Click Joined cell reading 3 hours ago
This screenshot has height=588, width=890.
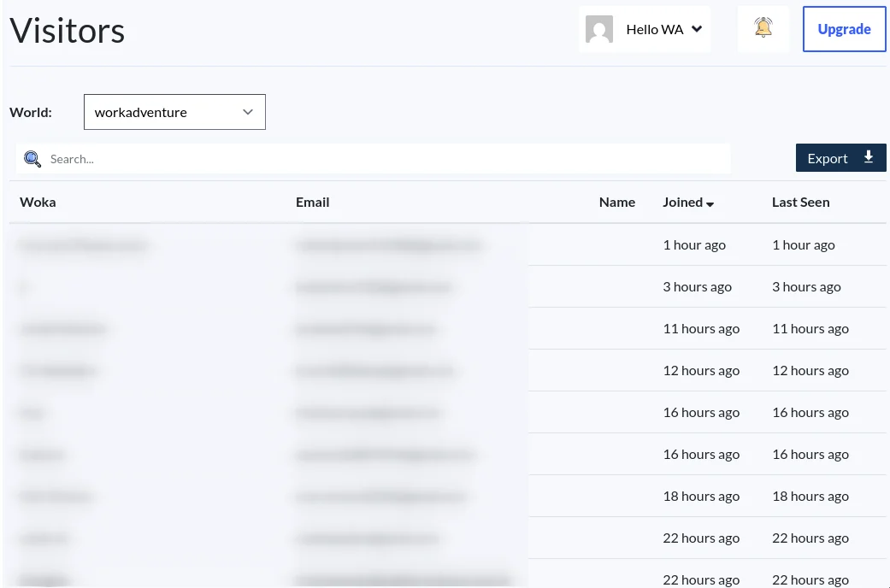[x=697, y=287]
